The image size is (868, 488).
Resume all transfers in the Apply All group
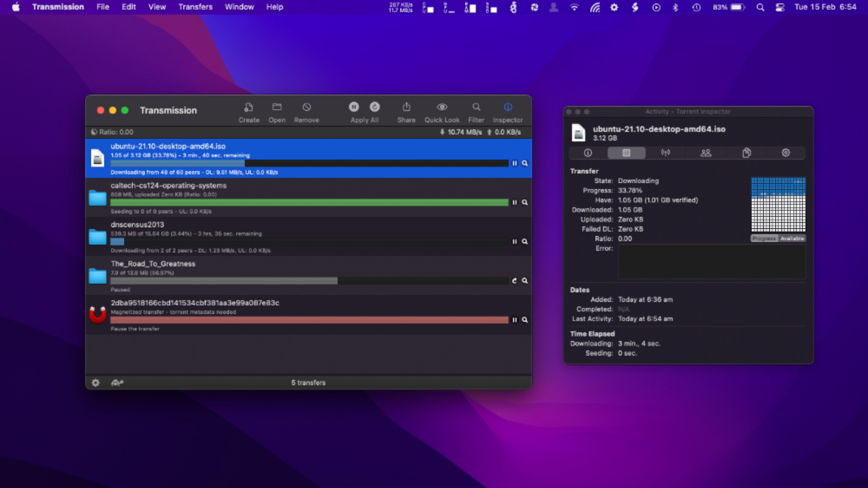pyautogui.click(x=374, y=107)
